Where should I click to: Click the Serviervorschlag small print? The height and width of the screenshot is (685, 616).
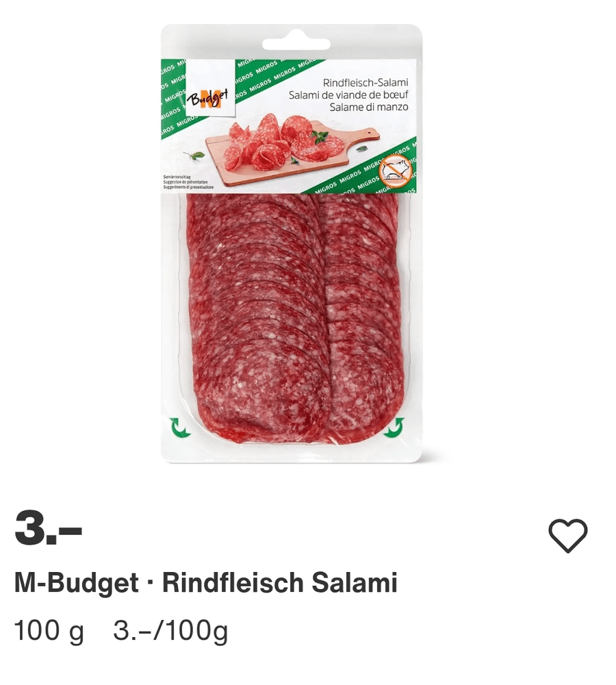(x=174, y=177)
